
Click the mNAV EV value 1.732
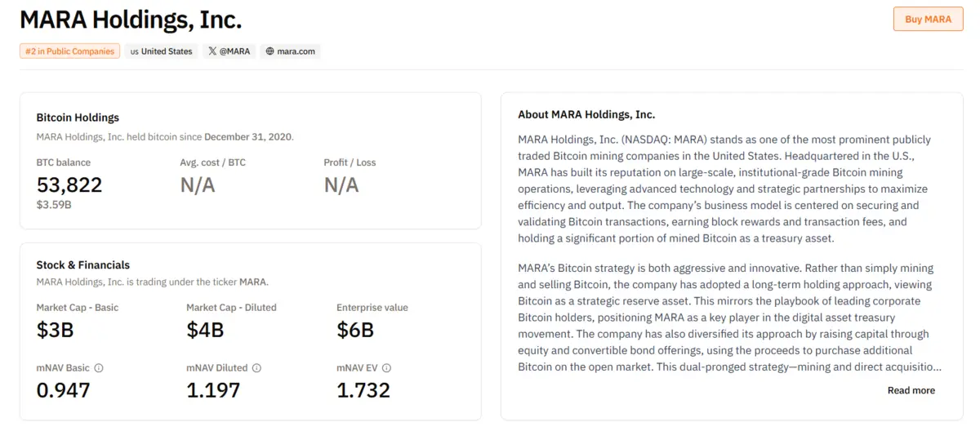tap(363, 390)
